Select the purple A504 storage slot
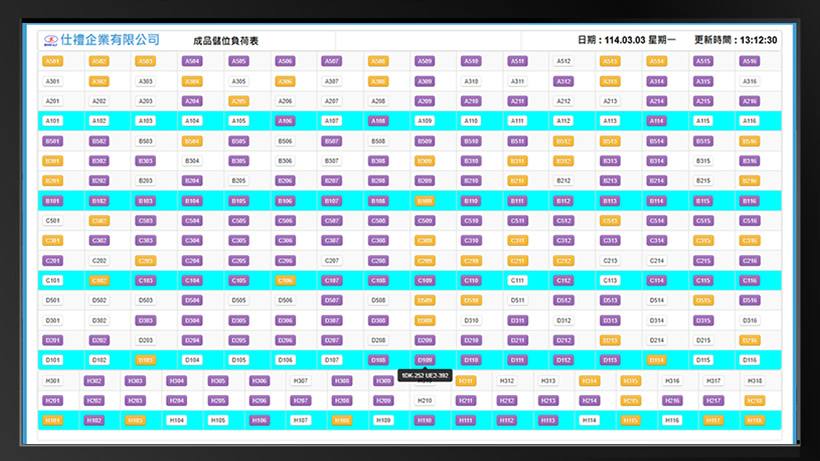This screenshot has height=461, width=820. coord(192,61)
